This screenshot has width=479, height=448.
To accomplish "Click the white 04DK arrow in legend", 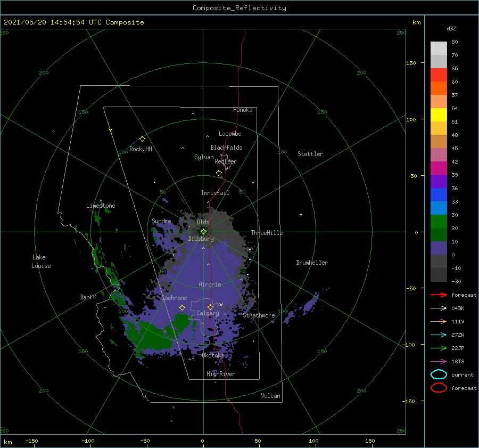I will click(x=439, y=308).
